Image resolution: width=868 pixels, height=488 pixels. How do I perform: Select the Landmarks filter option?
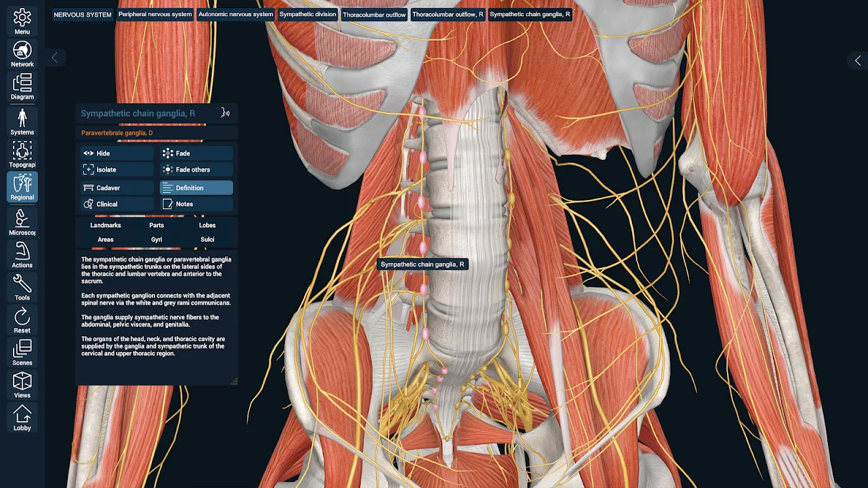coord(106,225)
